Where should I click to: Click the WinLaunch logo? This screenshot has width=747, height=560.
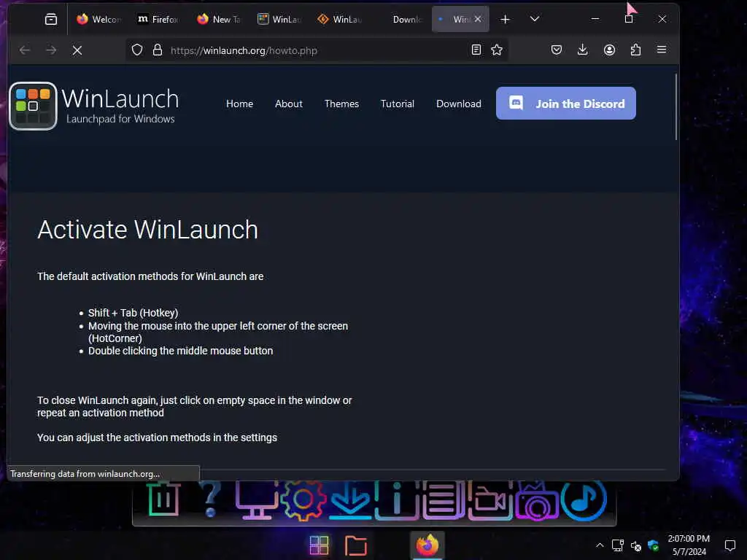[94, 106]
